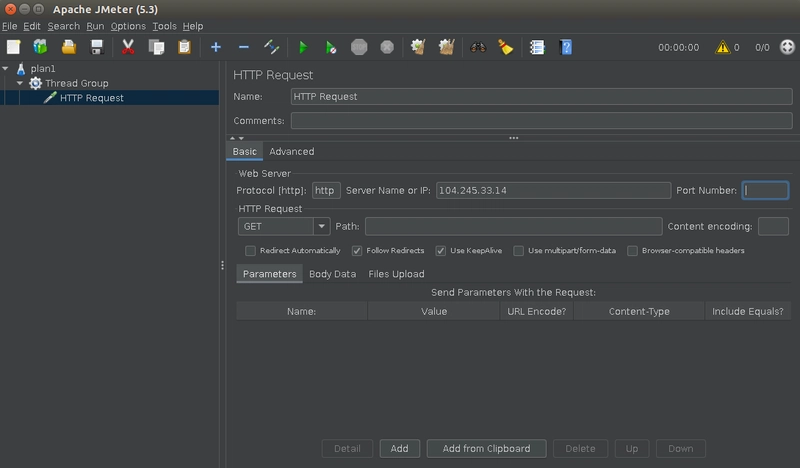Enable Redirect Automatically checkbox
The width and height of the screenshot is (800, 468).
pos(250,251)
